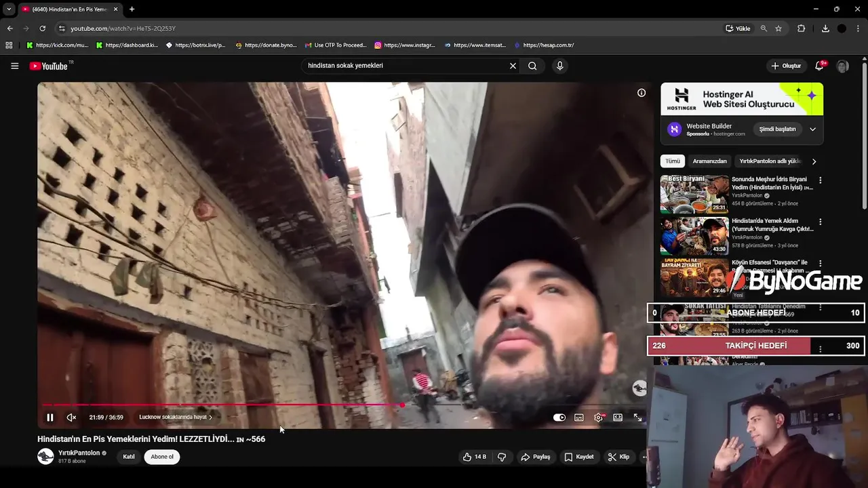Select the Aramanızdan filter chip
Viewport: 868px width, 488px height.
coord(709,161)
